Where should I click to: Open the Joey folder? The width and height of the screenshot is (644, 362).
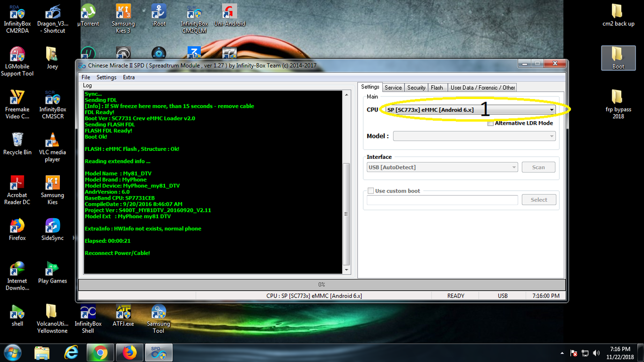(52, 58)
